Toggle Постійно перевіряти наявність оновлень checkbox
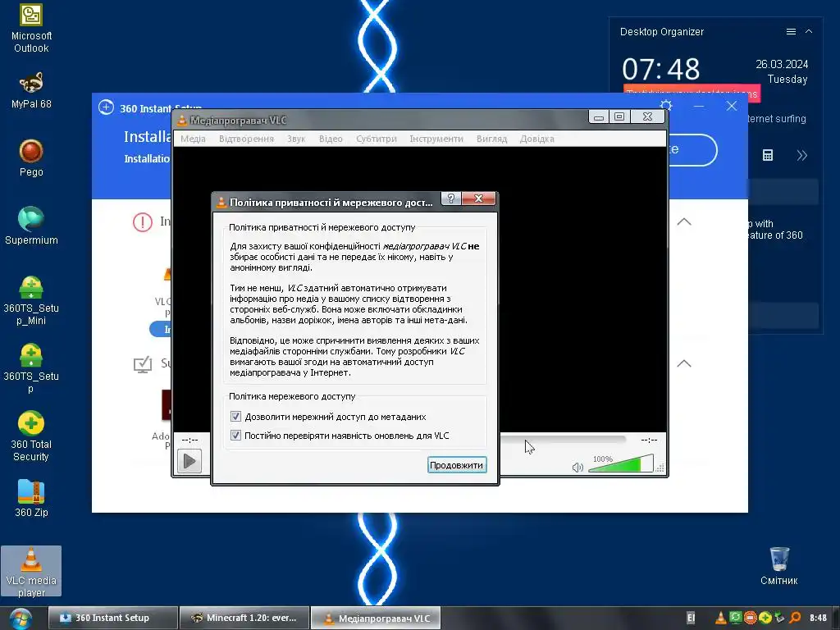Screen dimensions: 840x630 [235, 435]
